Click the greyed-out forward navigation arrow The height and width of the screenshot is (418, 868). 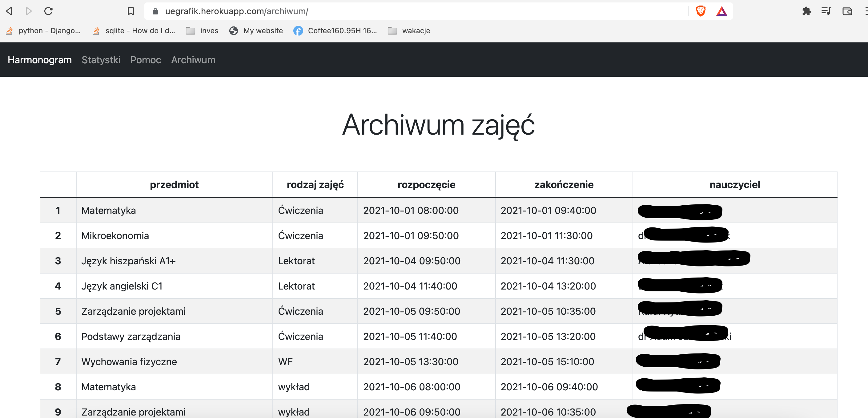tap(29, 11)
